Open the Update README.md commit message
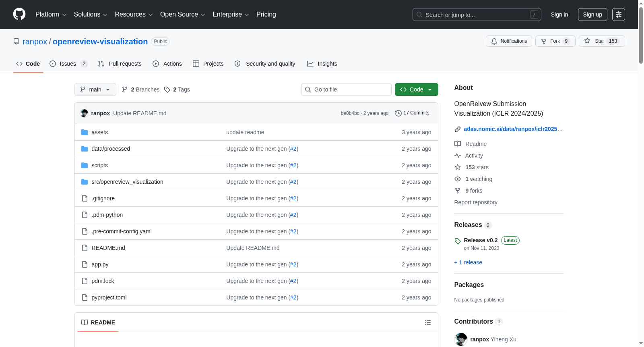644x347 pixels. click(140, 113)
